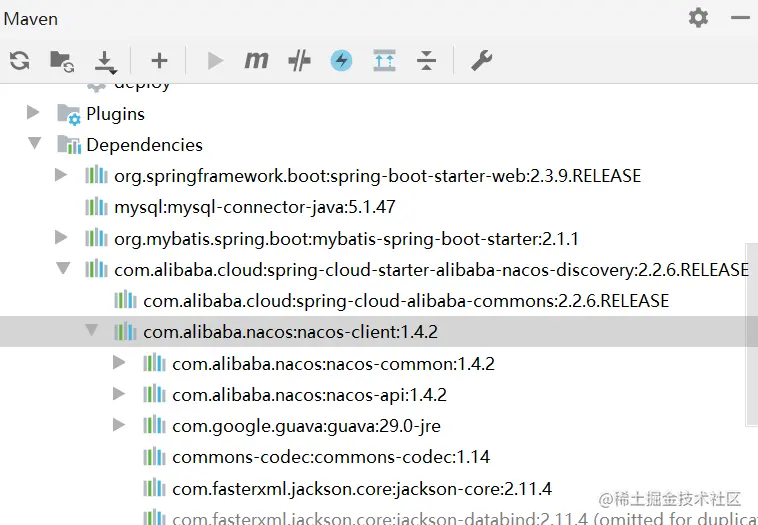Generate sources and update folders icon
The width and height of the screenshot is (758, 525).
click(x=62, y=61)
